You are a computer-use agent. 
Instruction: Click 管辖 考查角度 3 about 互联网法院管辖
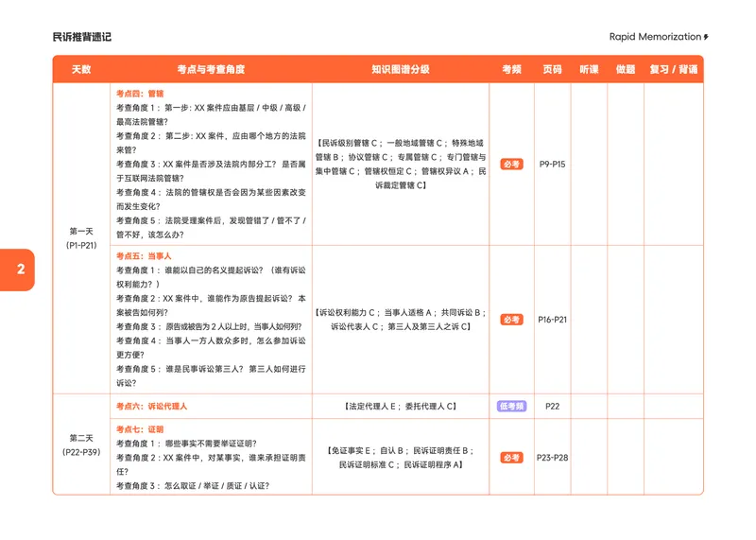click(x=211, y=171)
